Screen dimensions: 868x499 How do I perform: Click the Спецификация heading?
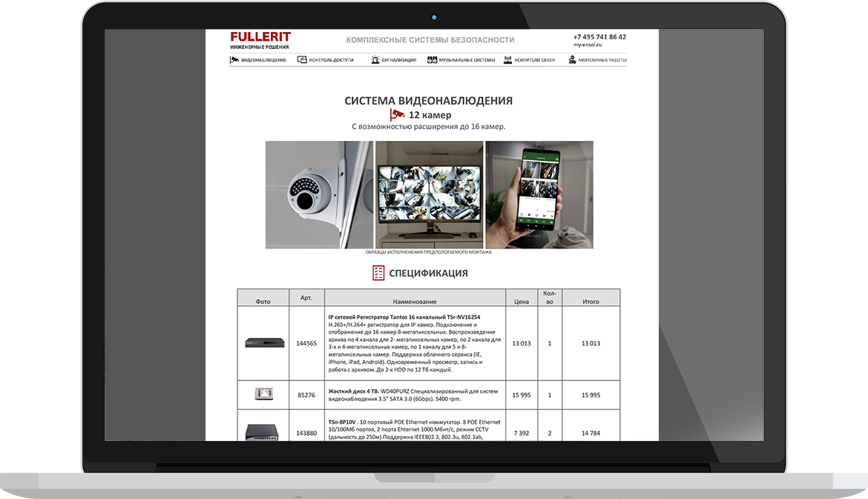tap(429, 274)
